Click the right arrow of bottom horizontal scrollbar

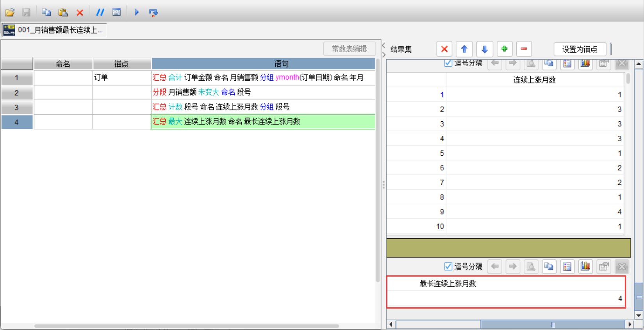[629, 324]
